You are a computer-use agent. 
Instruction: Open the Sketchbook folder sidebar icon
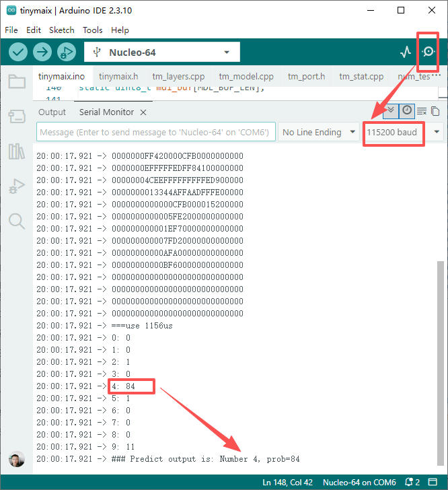pos(17,81)
